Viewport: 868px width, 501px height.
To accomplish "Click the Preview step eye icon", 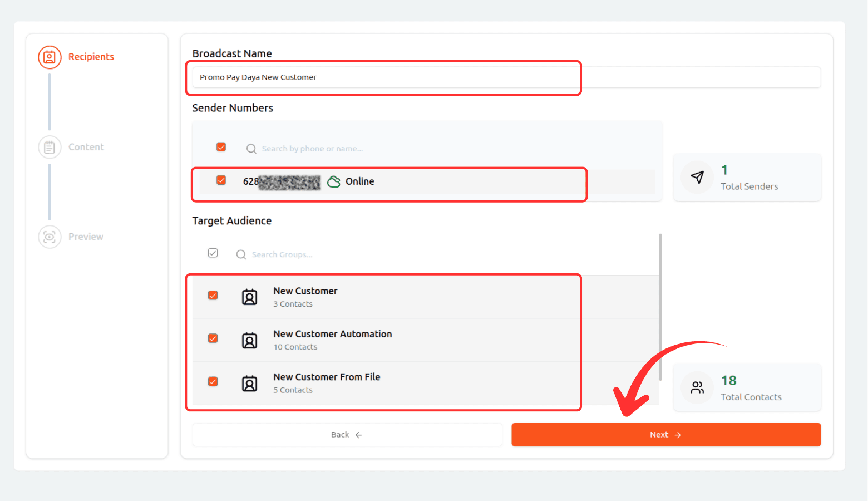I will click(x=50, y=237).
